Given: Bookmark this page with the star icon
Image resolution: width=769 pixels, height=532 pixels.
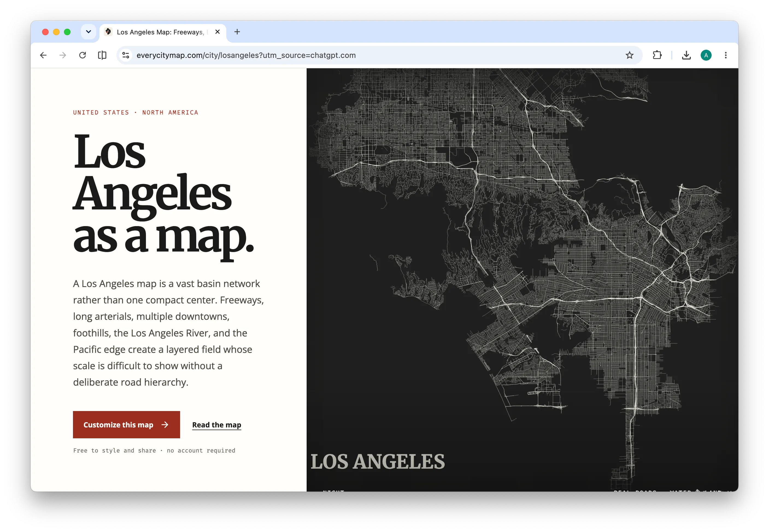Looking at the screenshot, I should (629, 55).
